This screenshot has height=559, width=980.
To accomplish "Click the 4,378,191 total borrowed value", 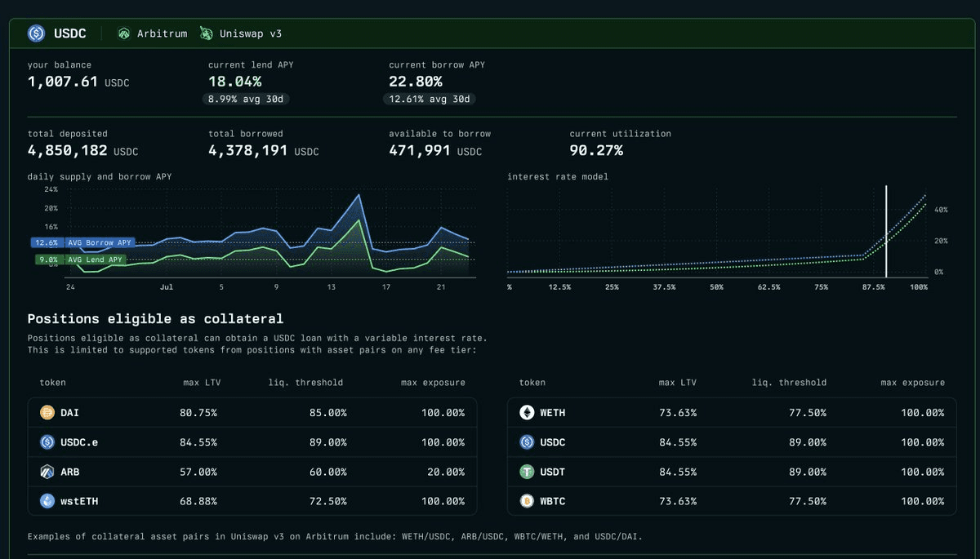I will [x=248, y=151].
